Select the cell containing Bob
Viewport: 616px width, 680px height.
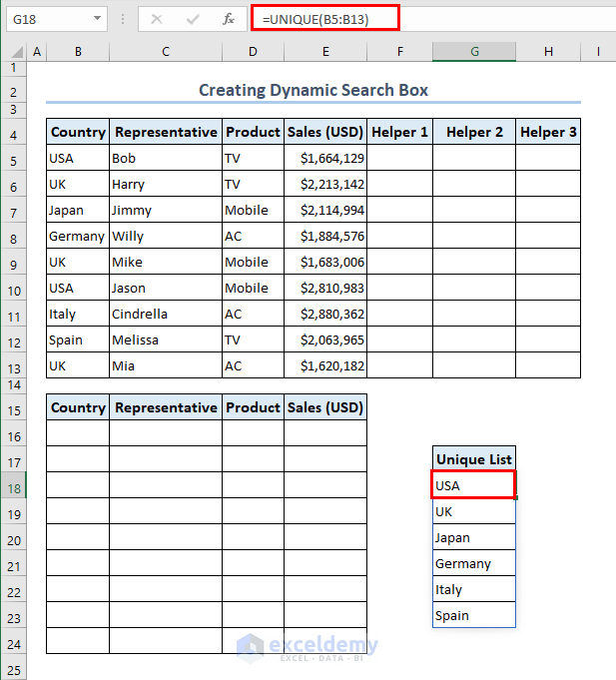[x=166, y=158]
